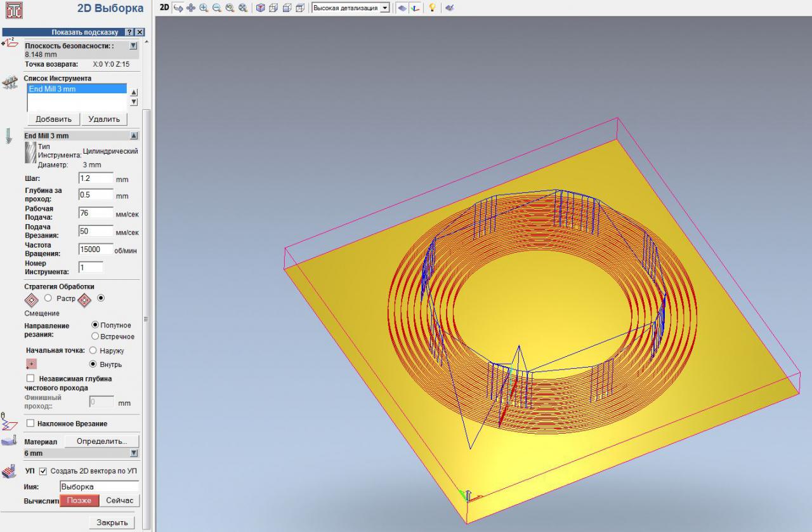Select the Растр strategy radio button
Viewport: 812px width, 532px height.
48,298
